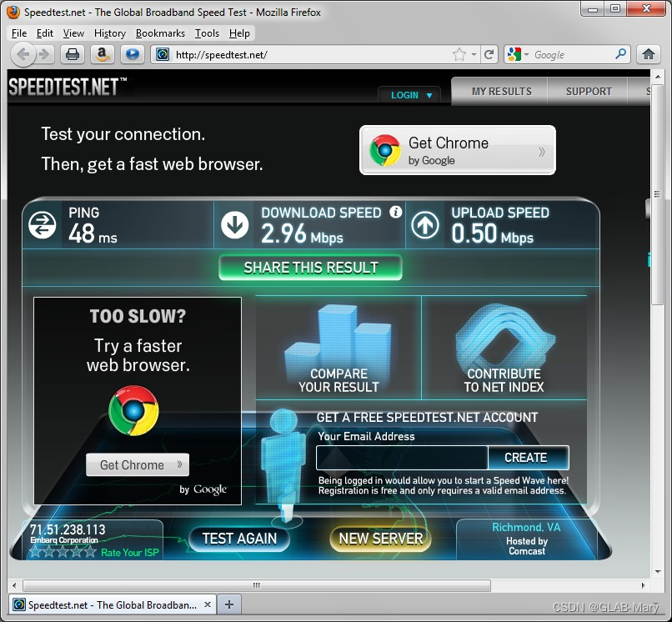Bookmark this page with the star icon
This screenshot has width=672, height=622.
pyautogui.click(x=459, y=54)
